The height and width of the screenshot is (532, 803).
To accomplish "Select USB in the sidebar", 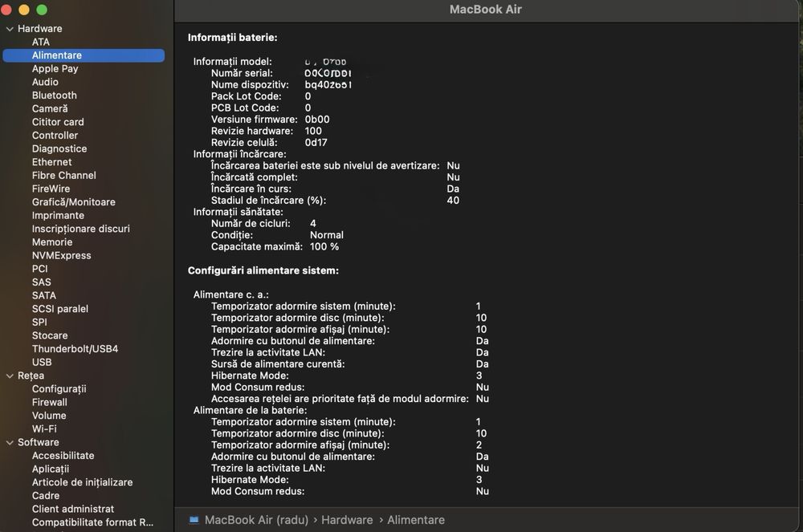I will [x=42, y=362].
